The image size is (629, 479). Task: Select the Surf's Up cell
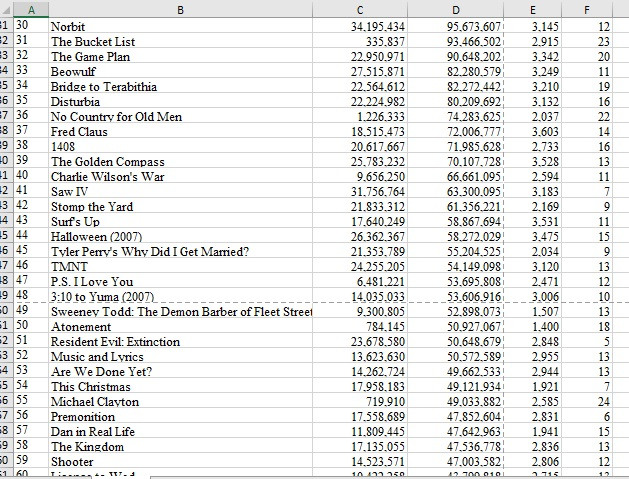click(181, 221)
